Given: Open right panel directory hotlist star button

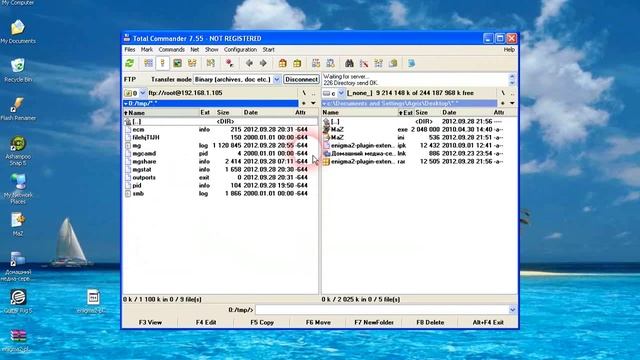Looking at the screenshot, I should click(503, 103).
